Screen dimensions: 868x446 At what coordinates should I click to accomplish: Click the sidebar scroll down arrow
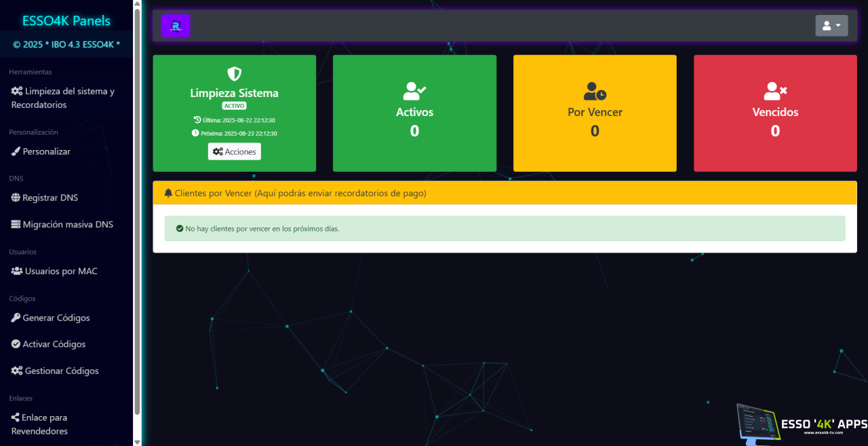[x=137, y=441]
